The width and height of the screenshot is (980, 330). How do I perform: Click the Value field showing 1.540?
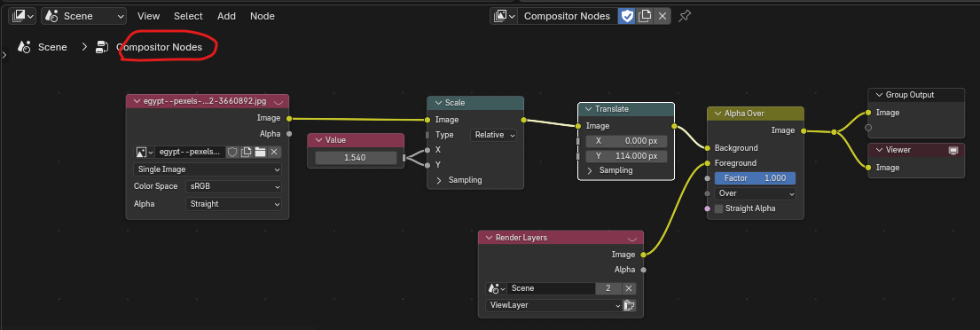point(356,158)
